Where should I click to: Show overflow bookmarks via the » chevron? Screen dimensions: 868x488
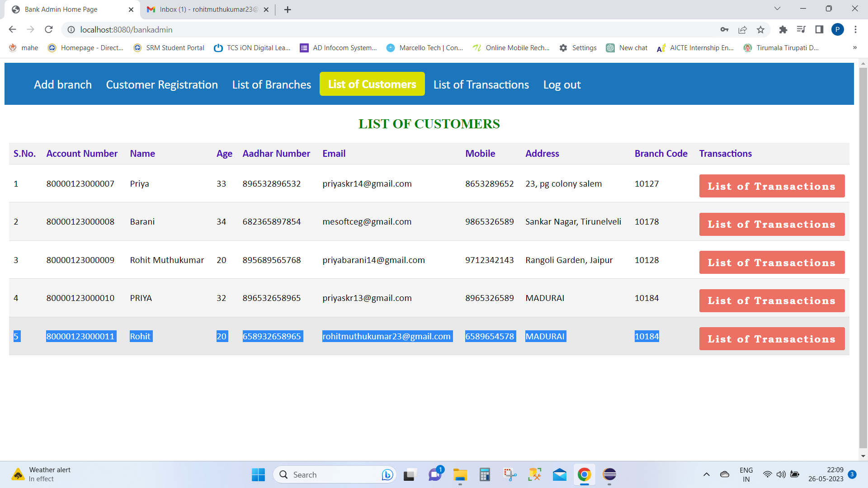[x=855, y=47]
